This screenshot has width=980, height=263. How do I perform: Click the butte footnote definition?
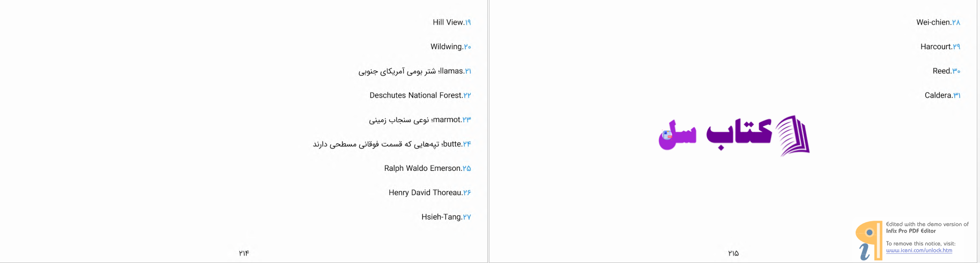tap(392, 144)
